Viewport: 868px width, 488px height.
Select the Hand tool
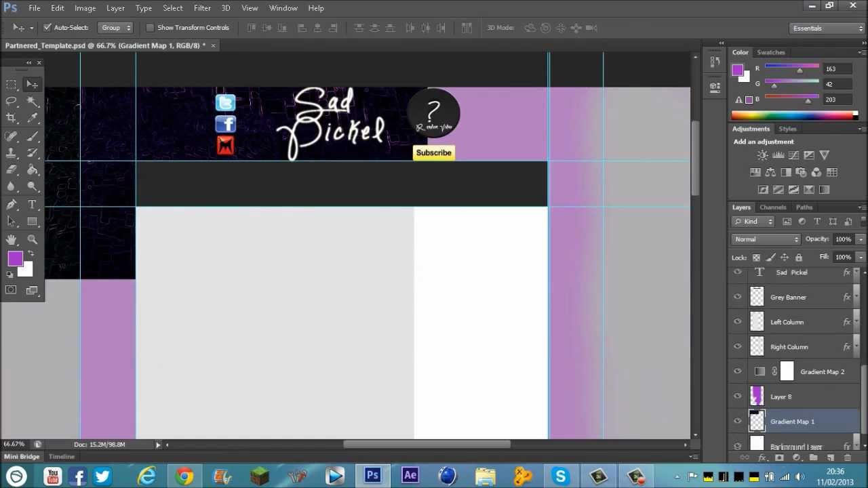coord(12,239)
